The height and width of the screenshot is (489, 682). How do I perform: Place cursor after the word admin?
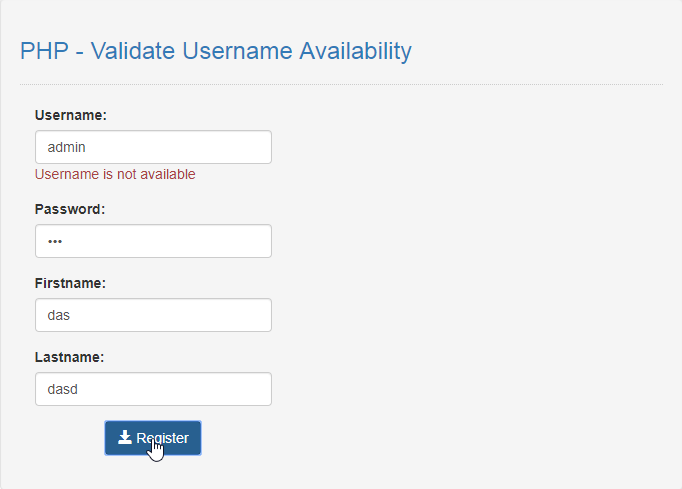86,147
